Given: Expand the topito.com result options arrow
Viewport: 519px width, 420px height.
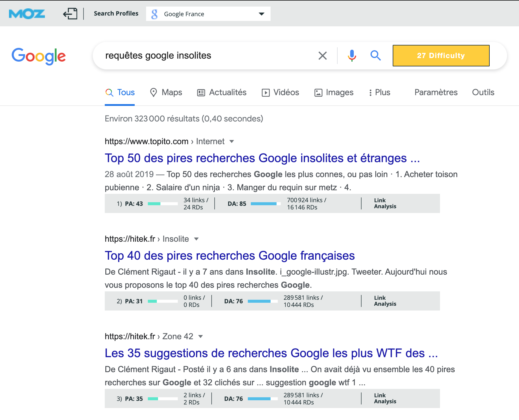Looking at the screenshot, I should [231, 141].
